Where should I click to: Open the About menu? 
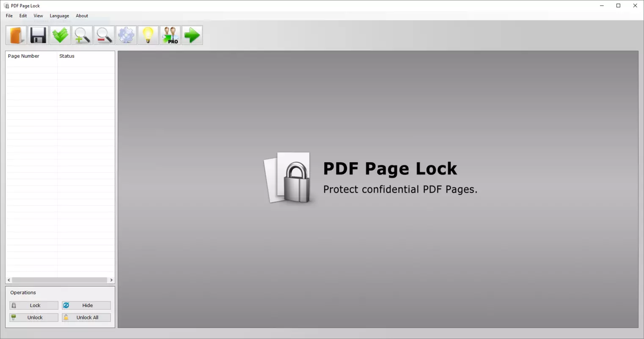tap(82, 16)
